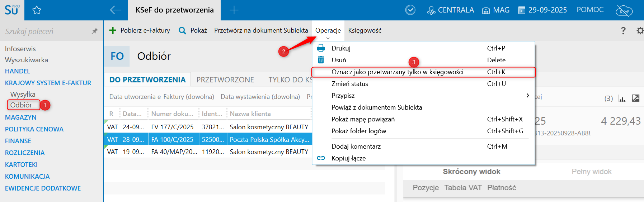644x202 pixels.
Task: Pin the command search panel
Action: [95, 31]
